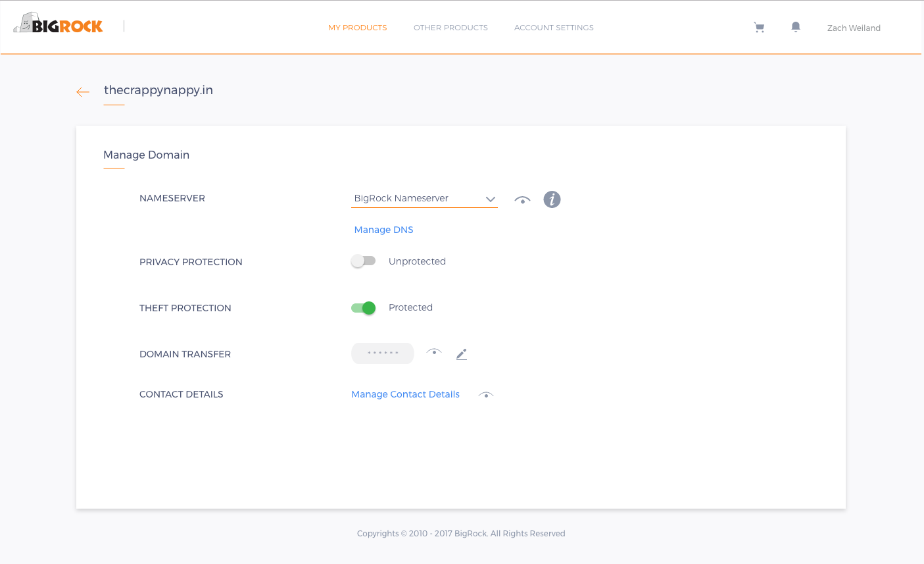Image resolution: width=924 pixels, height=564 pixels.
Task: Click the Unprotected status text
Action: pyautogui.click(x=417, y=261)
